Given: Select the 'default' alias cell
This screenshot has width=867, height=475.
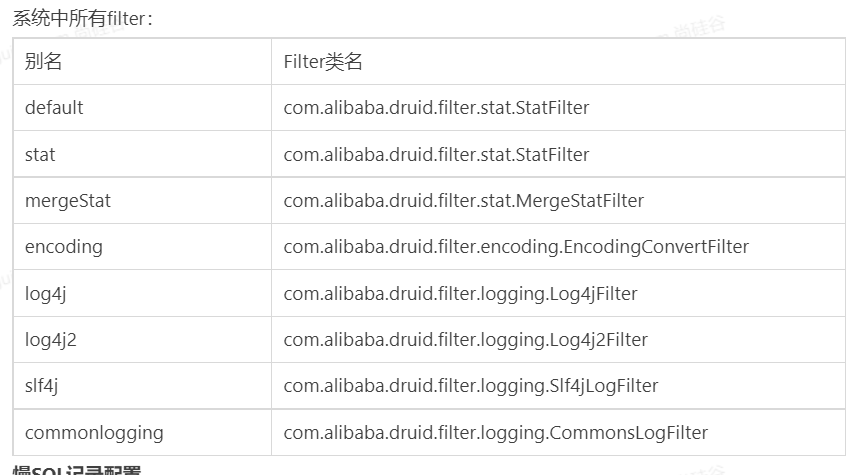Looking at the screenshot, I should tap(142, 108).
